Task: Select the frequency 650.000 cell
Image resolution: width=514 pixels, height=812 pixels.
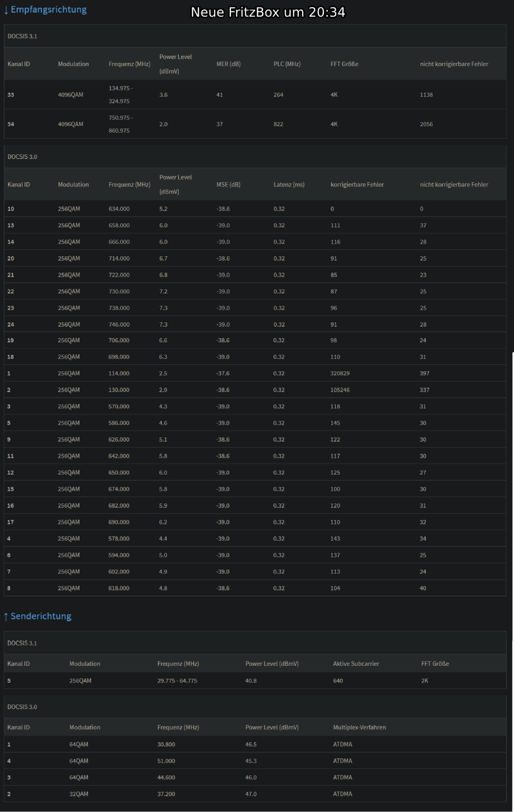Action: pos(119,473)
